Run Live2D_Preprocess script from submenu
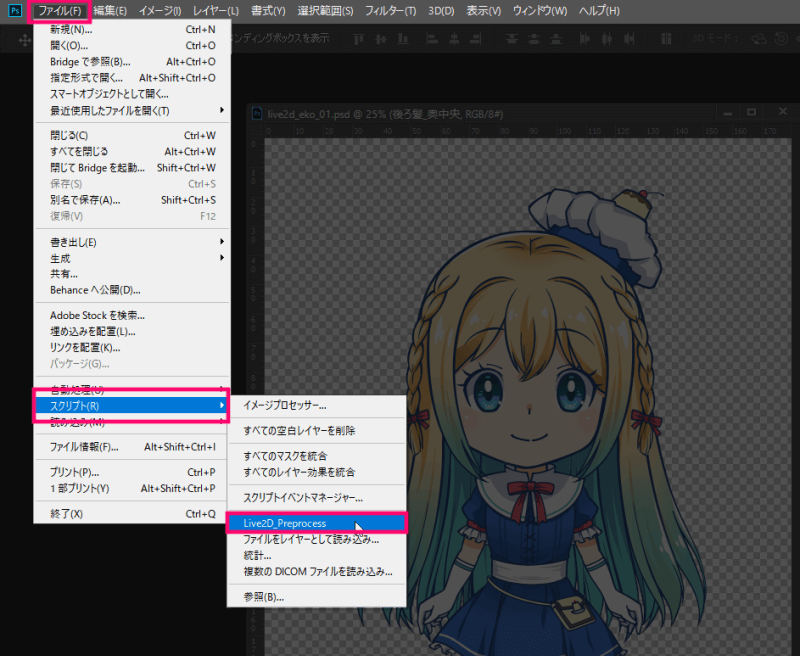 [x=317, y=523]
